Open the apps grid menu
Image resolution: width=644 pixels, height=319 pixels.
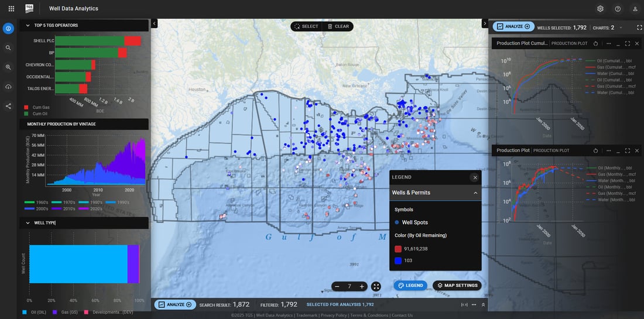click(x=11, y=9)
